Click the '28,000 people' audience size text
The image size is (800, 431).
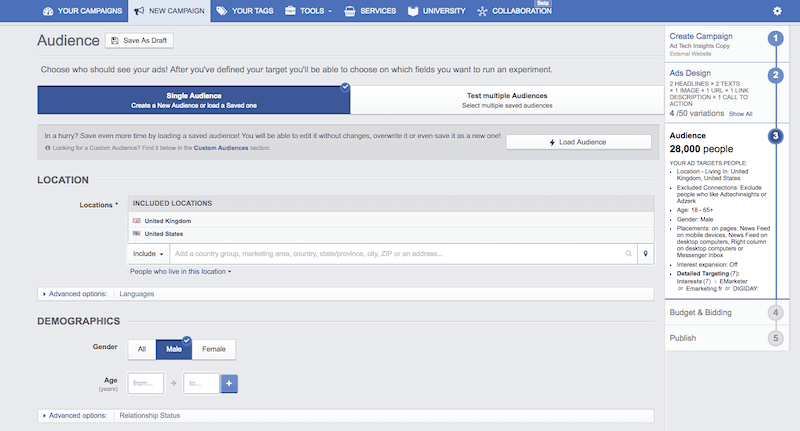click(x=701, y=149)
